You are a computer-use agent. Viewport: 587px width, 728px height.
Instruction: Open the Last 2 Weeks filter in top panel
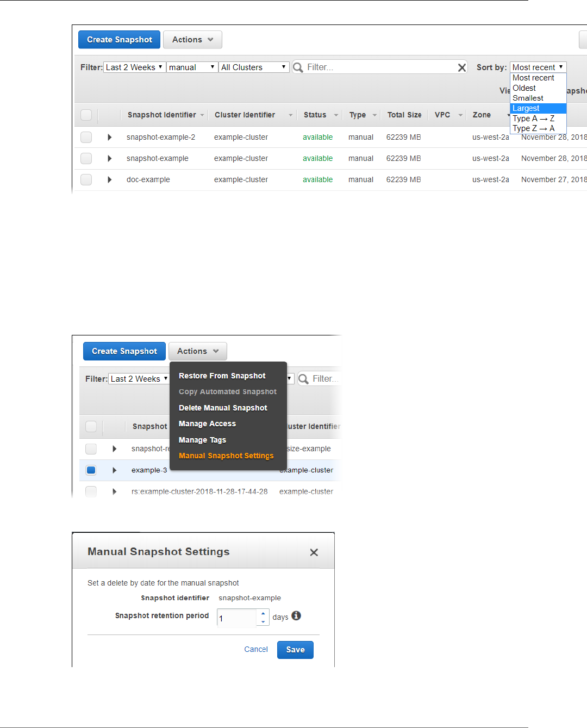[134, 67]
